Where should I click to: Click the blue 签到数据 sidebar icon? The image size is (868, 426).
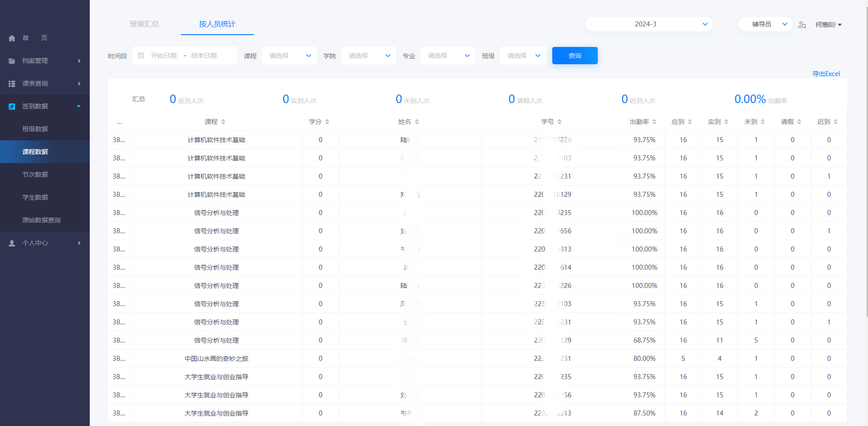[12, 107]
